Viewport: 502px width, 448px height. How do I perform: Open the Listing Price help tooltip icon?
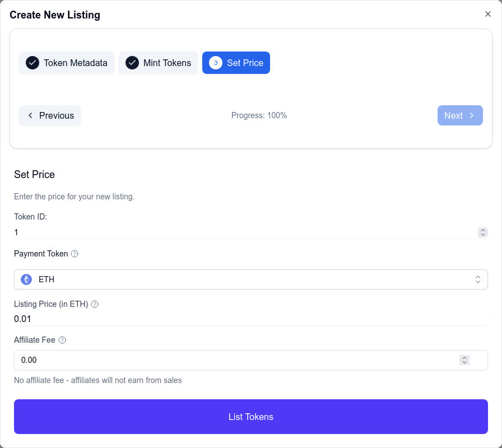pos(94,304)
